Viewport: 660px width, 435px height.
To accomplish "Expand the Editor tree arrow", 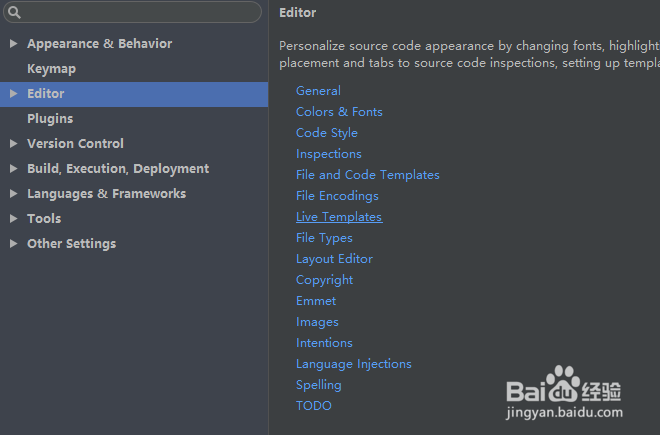I will (13, 94).
